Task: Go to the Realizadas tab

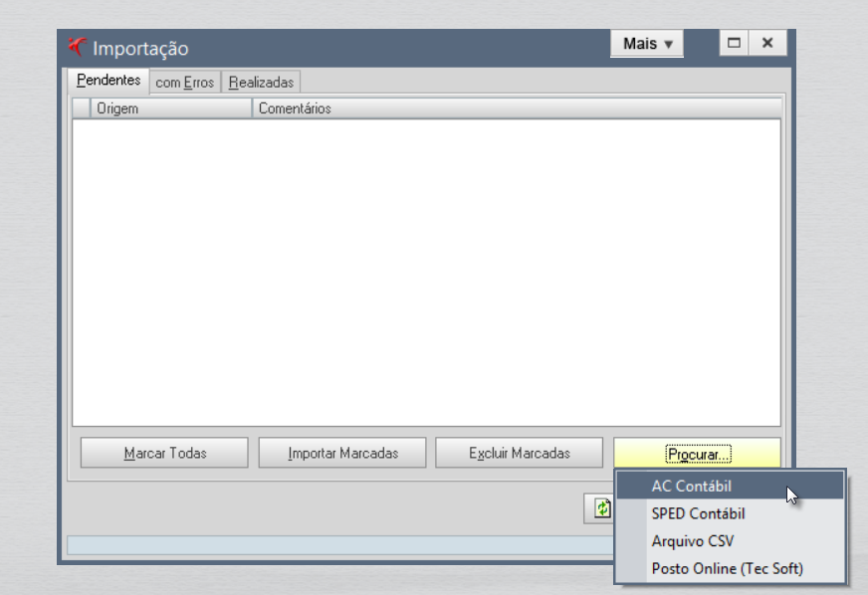Action: 260,83
